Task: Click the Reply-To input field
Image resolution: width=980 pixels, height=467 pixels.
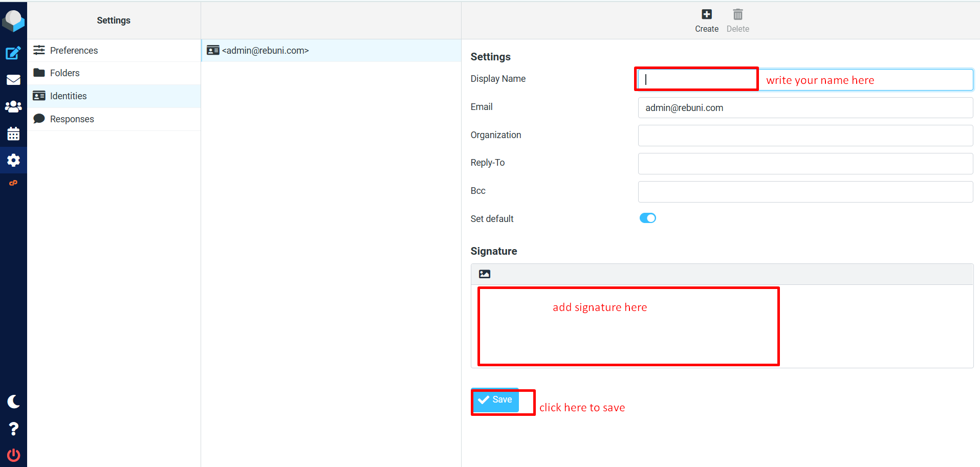Action: click(805, 164)
